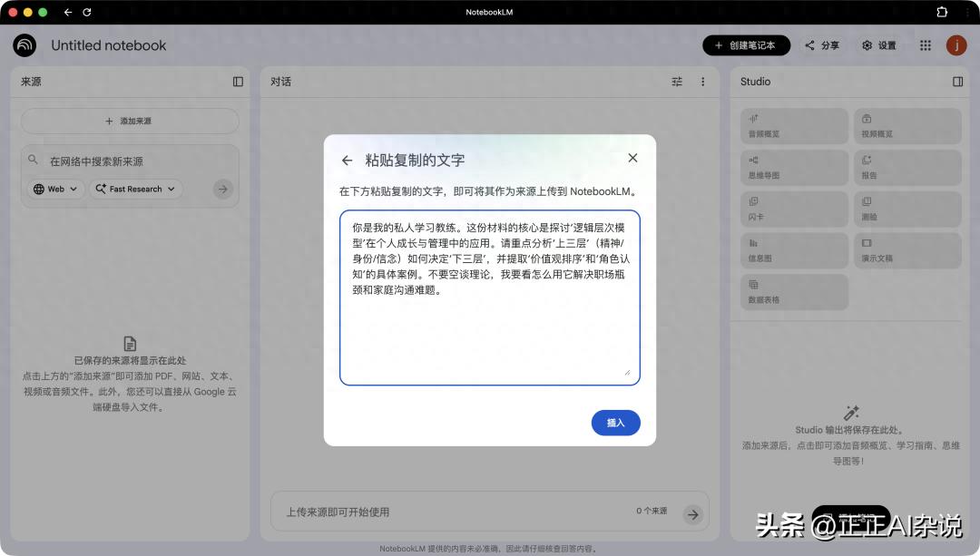The width and height of the screenshot is (980, 556).
Task: Expand the Fast Research dropdown
Action: (136, 189)
